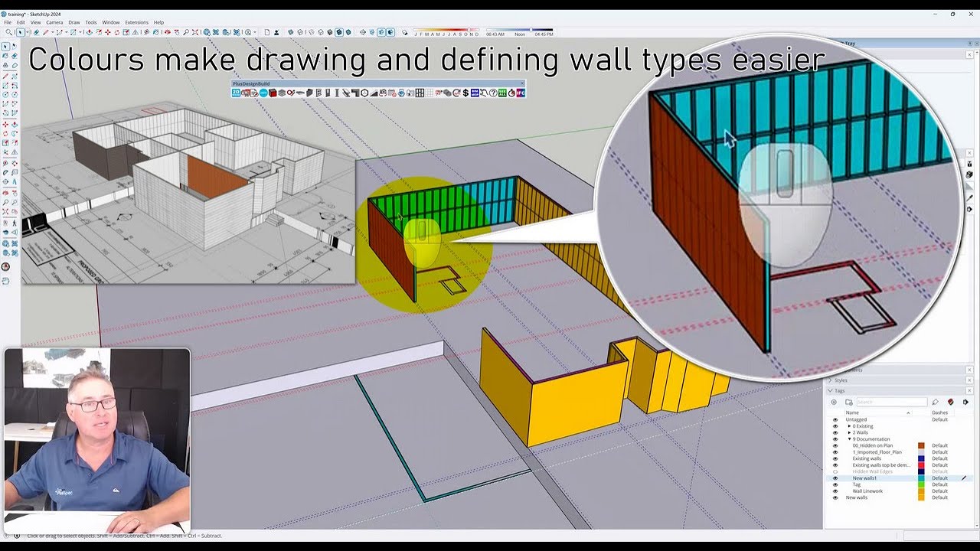Screen dimensions: 980x551
Task: Click the 2D icon in PlusDesignBuild toolbar
Action: (237, 93)
